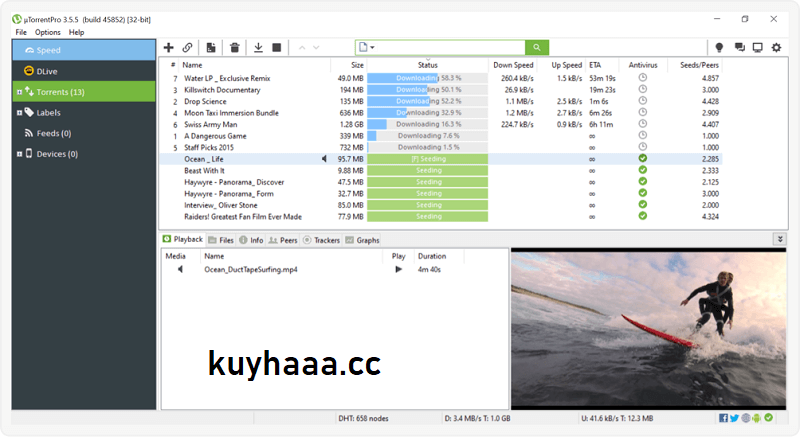The image size is (800, 437).
Task: Select the Killswitch Documentary torrent row
Action: (x=441, y=90)
